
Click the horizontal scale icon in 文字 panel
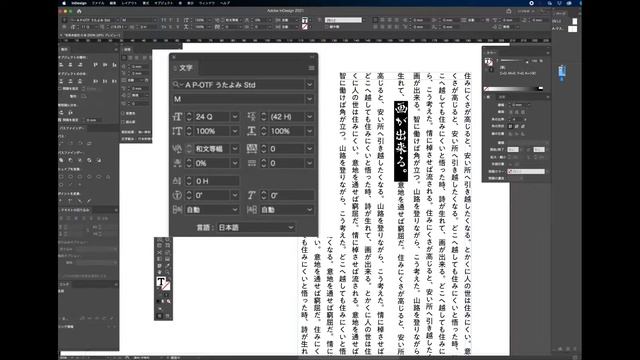click(252, 131)
